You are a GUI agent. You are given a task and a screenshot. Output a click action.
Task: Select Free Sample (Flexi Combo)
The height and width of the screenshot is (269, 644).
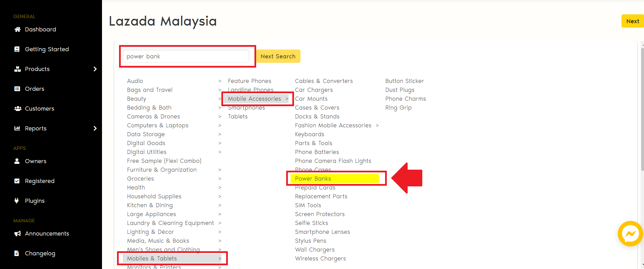(164, 161)
